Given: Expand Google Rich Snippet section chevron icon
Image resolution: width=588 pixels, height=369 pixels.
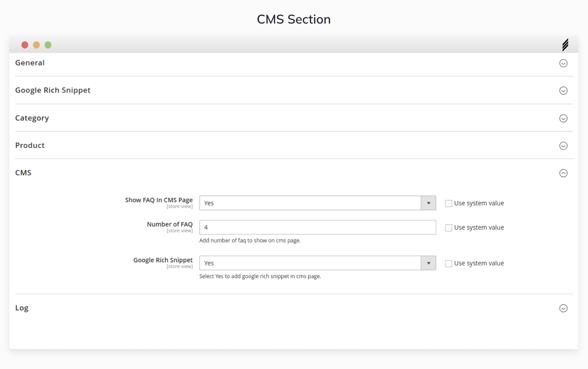Looking at the screenshot, I should [x=563, y=90].
